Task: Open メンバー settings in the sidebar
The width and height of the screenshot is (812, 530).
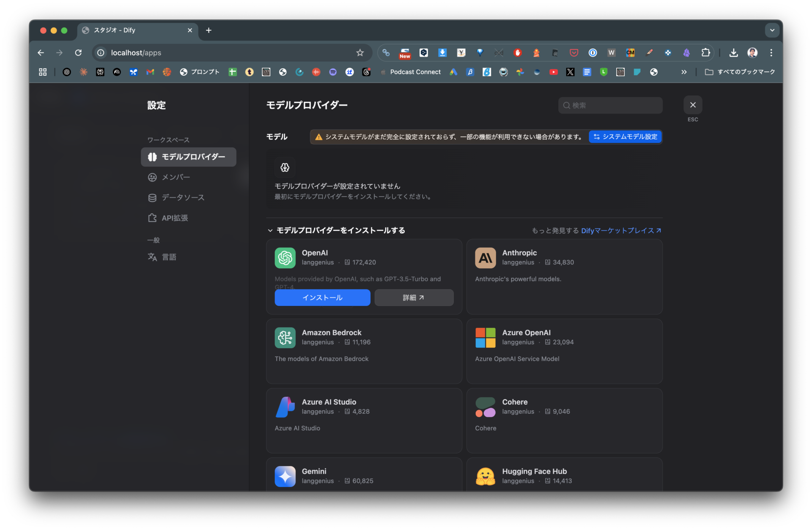Action: point(175,177)
